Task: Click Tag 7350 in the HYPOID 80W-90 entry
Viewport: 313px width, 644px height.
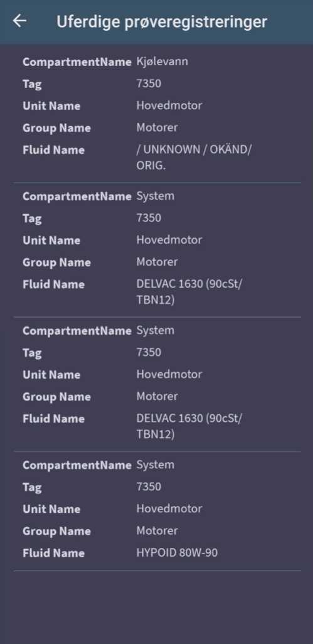Action: [x=149, y=486]
